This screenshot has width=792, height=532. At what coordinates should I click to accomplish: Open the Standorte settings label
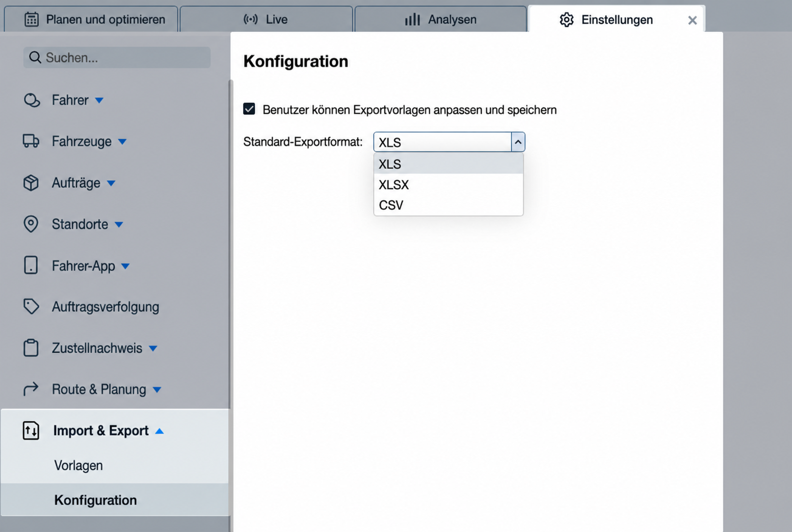(80, 224)
